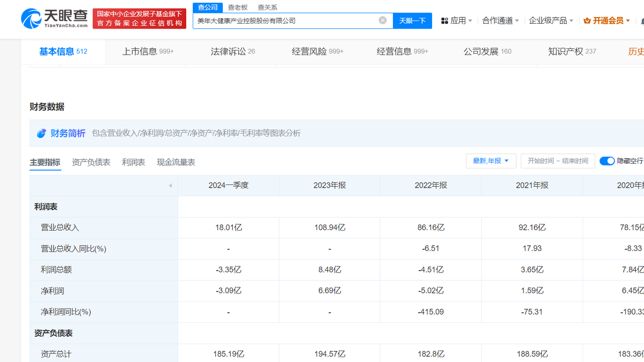
Task: Click the -3.35亿 profit value
Action: [x=229, y=270]
